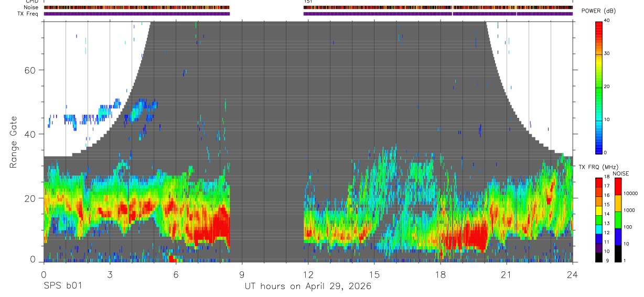Click the 20 mark on the Range Gate axis

pos(30,199)
